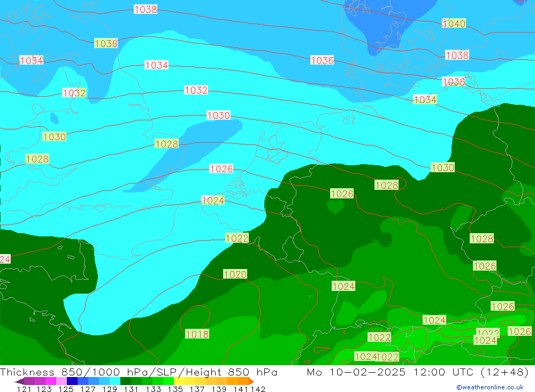The height and width of the screenshot is (392, 535).
Task: Select the white 1026 isobar label
Action: point(221,169)
